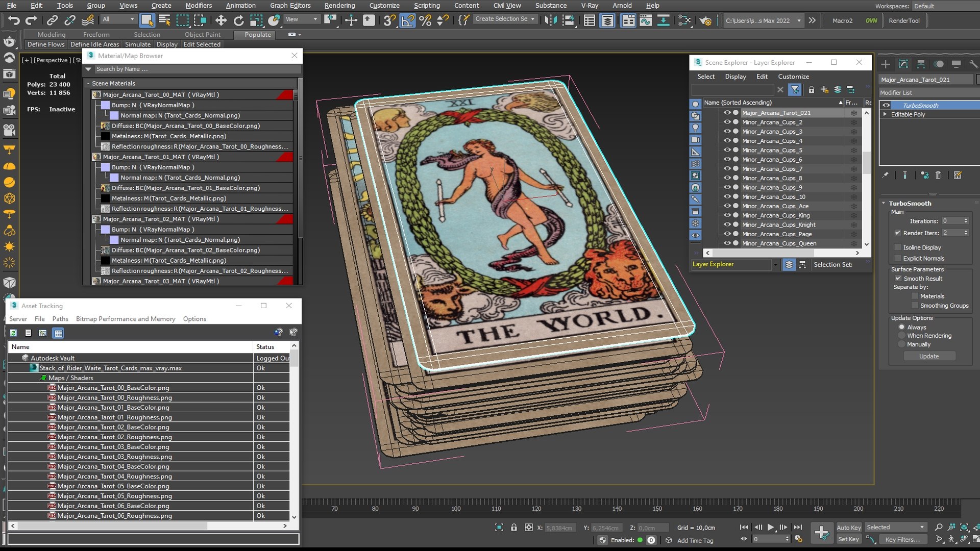Click Pin Stack icon below modifier list

(x=886, y=176)
